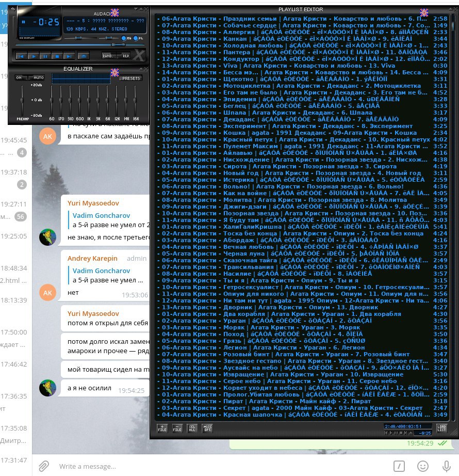Click the 600 Hz equalizer band slider
Image resolution: width=459 pixels, height=476 pixels.
click(x=79, y=100)
